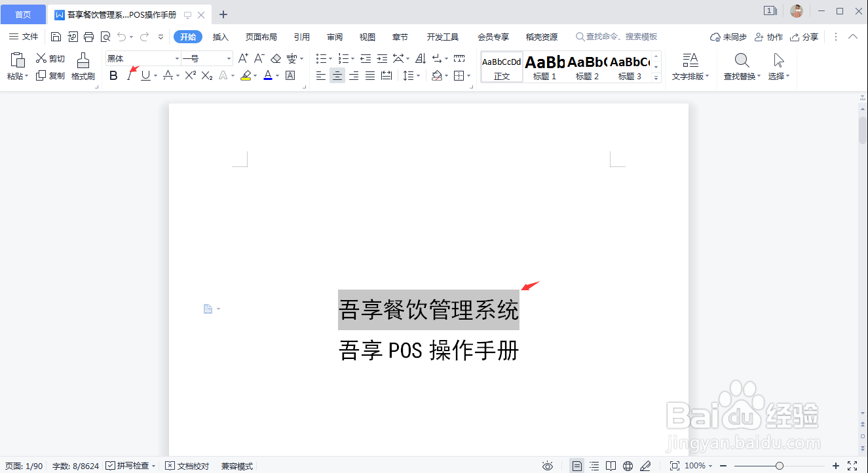Toggle Underline formatting
Screen dimensions: 868x473
145,76
